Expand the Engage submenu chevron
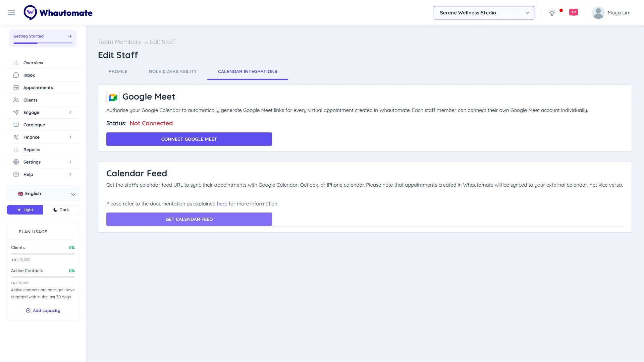The height and width of the screenshot is (362, 644). point(70,113)
